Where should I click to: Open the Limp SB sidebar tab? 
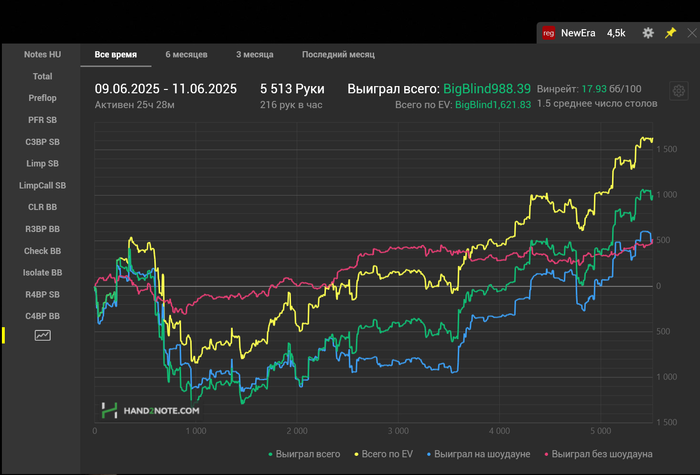[42, 163]
